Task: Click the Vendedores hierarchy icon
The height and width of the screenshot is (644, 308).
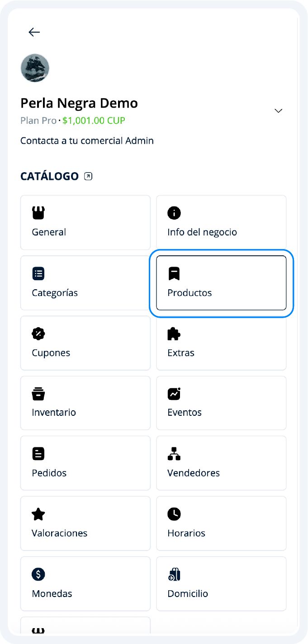Action: tap(174, 454)
